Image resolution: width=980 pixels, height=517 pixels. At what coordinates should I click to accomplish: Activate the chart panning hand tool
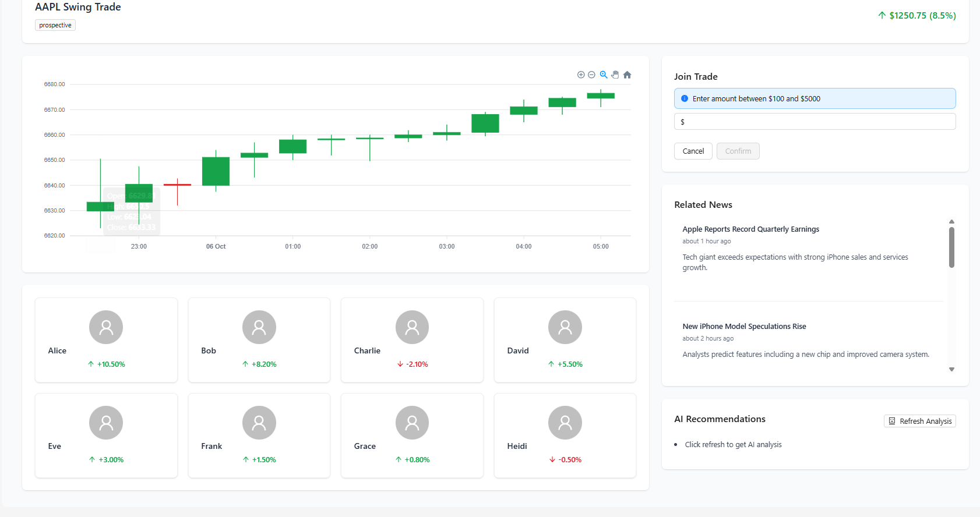coord(615,75)
